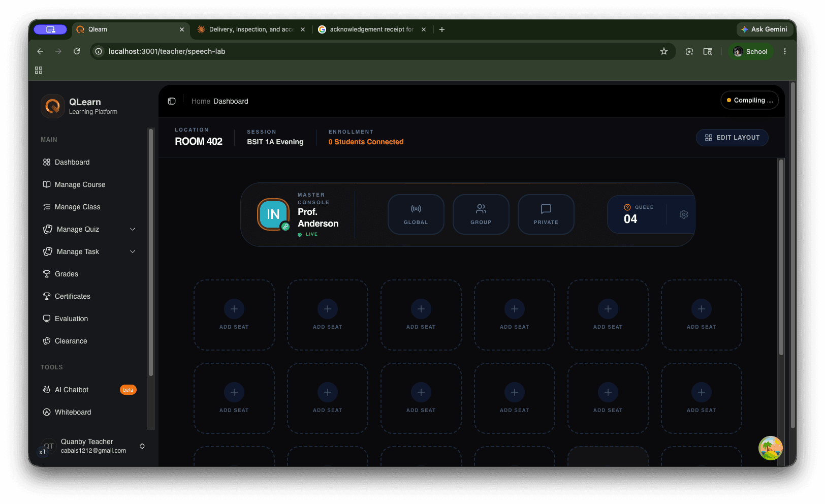The height and width of the screenshot is (504, 825).
Task: Click Ask Gemini button
Action: coord(765,29)
